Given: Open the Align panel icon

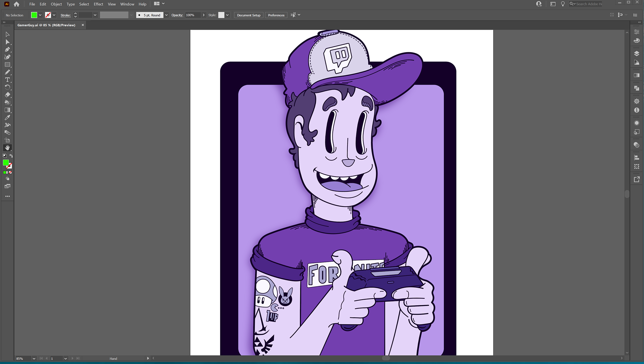Looking at the screenshot, I should coord(637,158).
